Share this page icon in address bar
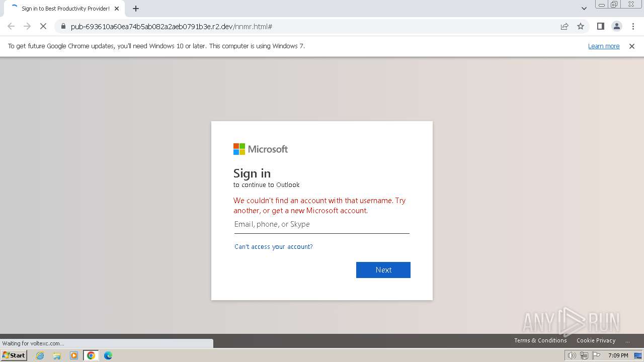644x362 pixels. 565,26
